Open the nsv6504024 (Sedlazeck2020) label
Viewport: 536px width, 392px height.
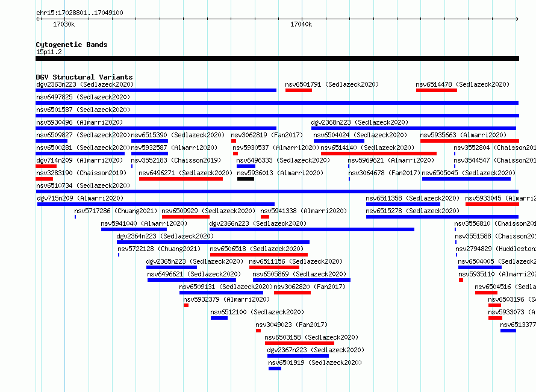[360, 135]
